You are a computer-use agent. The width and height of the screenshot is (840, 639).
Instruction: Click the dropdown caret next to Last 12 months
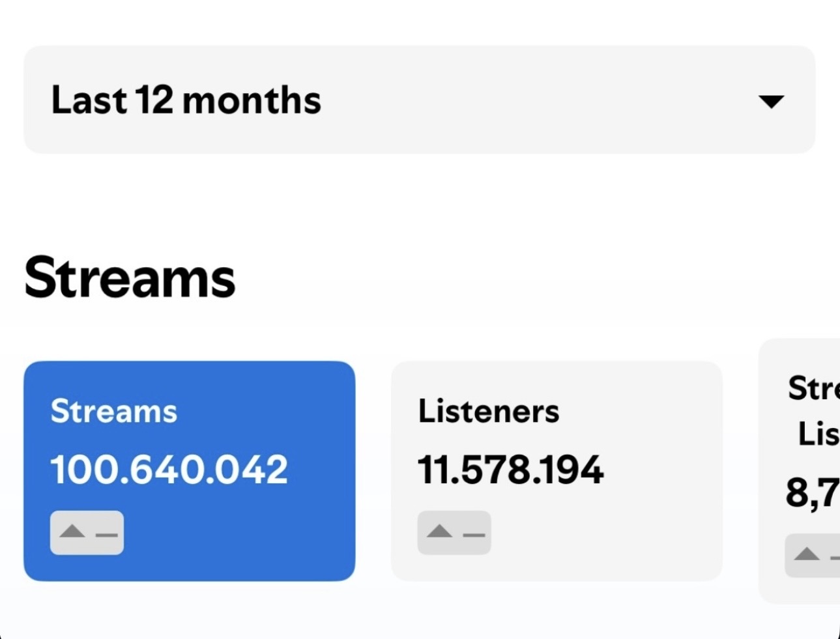pos(771,102)
